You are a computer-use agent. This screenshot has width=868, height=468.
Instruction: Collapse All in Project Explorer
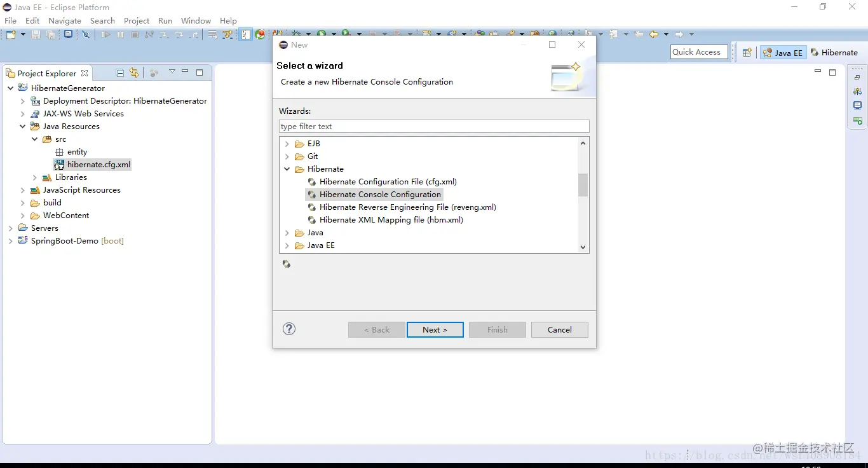click(x=120, y=73)
